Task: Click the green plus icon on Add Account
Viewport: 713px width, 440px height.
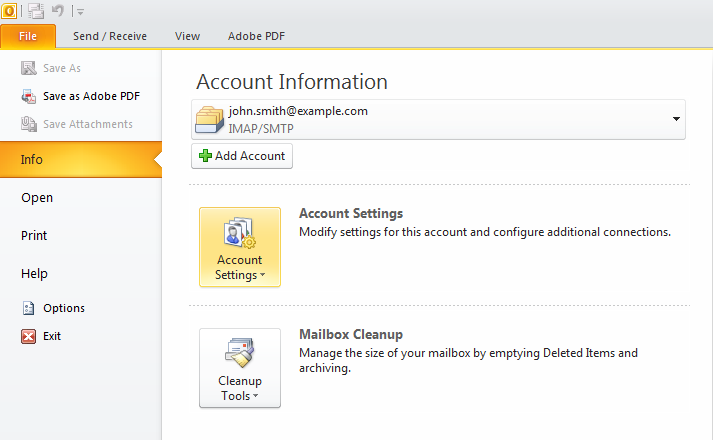Action: pyautogui.click(x=206, y=156)
